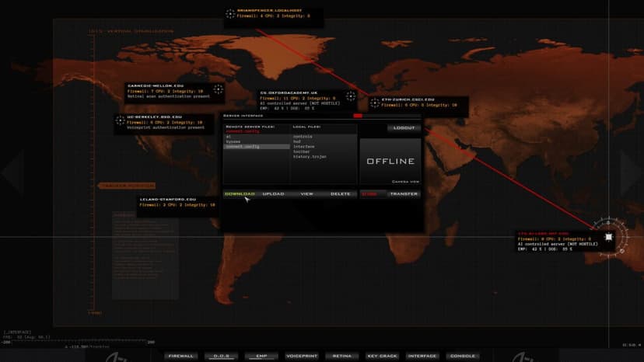Open the Console from the toolbar
The height and width of the screenshot is (362, 644).
pyautogui.click(x=463, y=356)
